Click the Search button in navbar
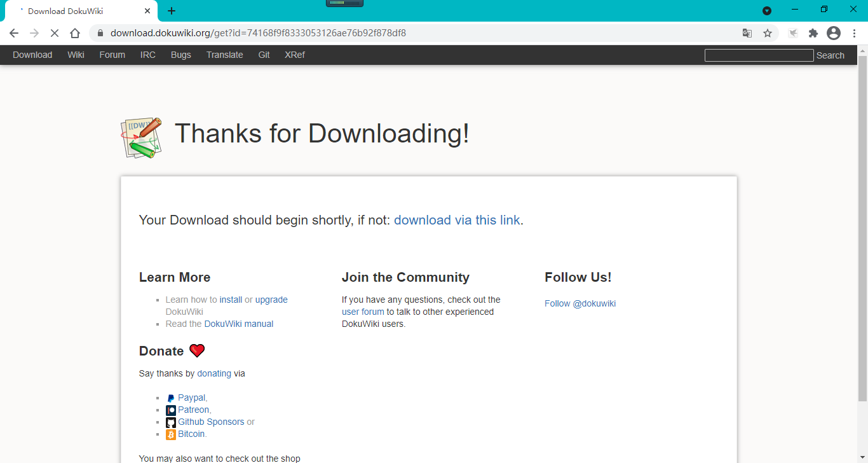The image size is (868, 463). click(831, 55)
